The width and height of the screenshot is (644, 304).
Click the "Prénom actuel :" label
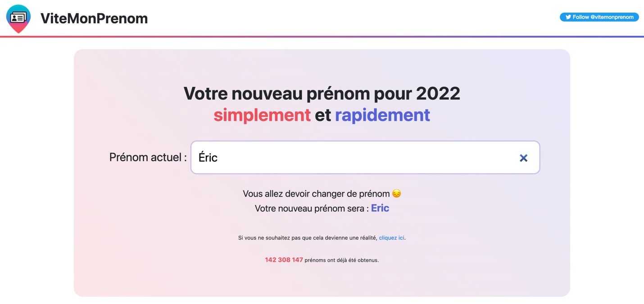[148, 157]
